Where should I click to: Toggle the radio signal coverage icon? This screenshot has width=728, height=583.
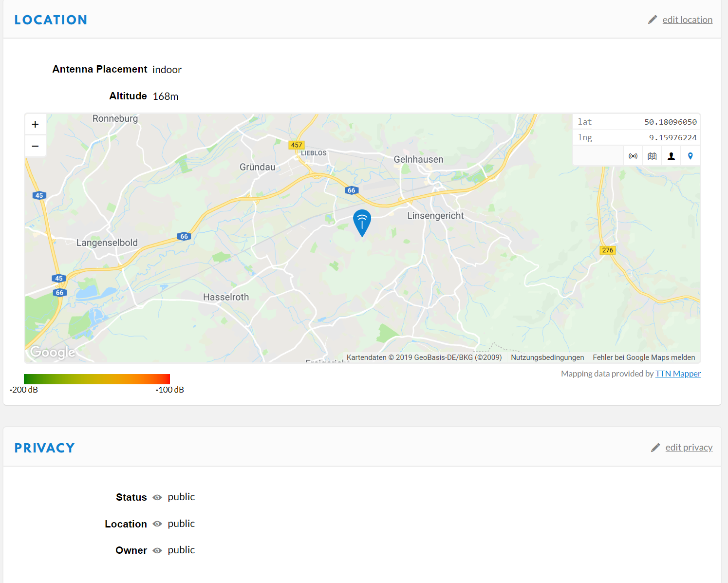[633, 156]
